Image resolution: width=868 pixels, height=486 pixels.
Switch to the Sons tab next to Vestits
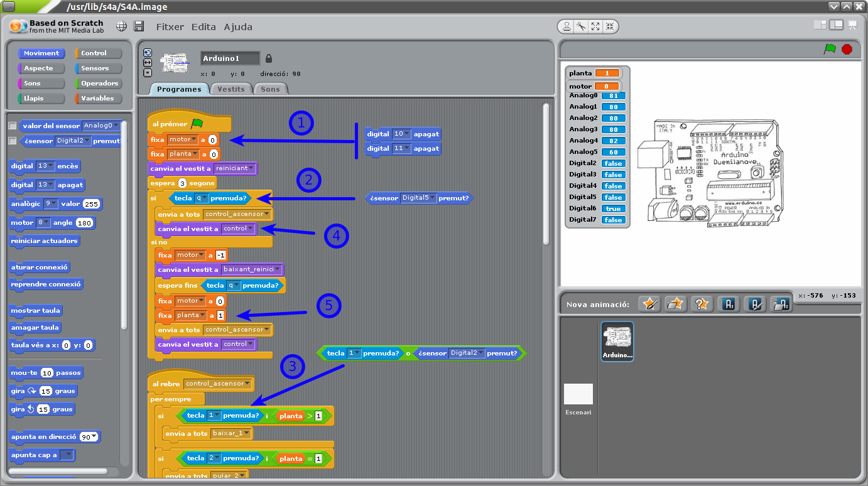[x=270, y=89]
